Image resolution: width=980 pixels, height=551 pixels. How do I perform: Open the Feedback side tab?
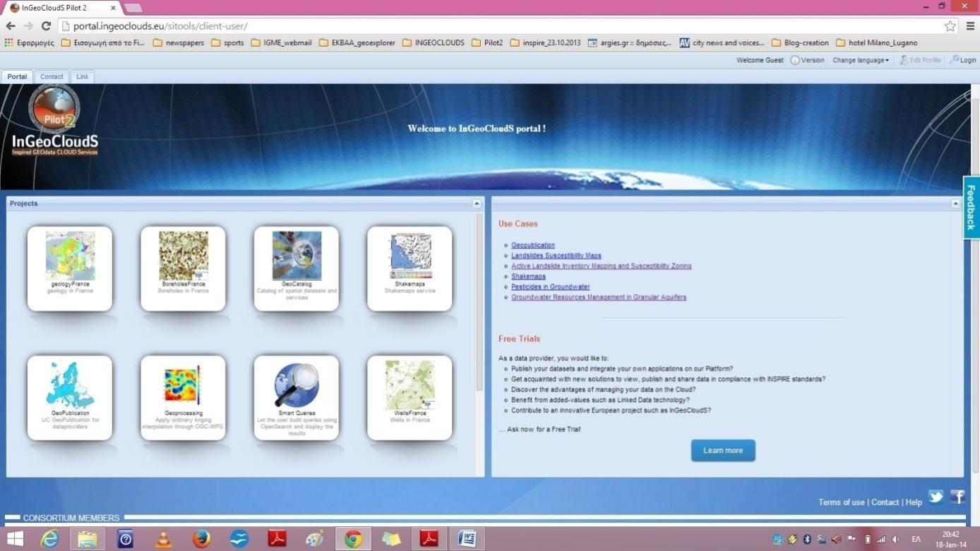(x=972, y=207)
